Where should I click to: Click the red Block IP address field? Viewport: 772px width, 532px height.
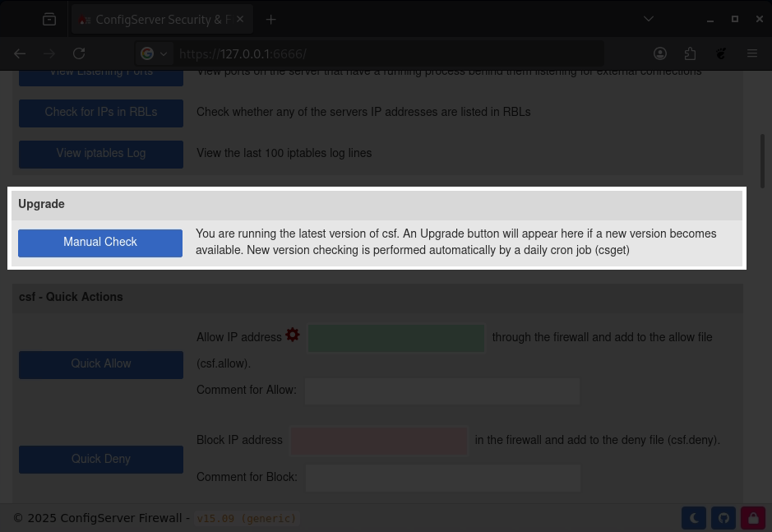(379, 441)
